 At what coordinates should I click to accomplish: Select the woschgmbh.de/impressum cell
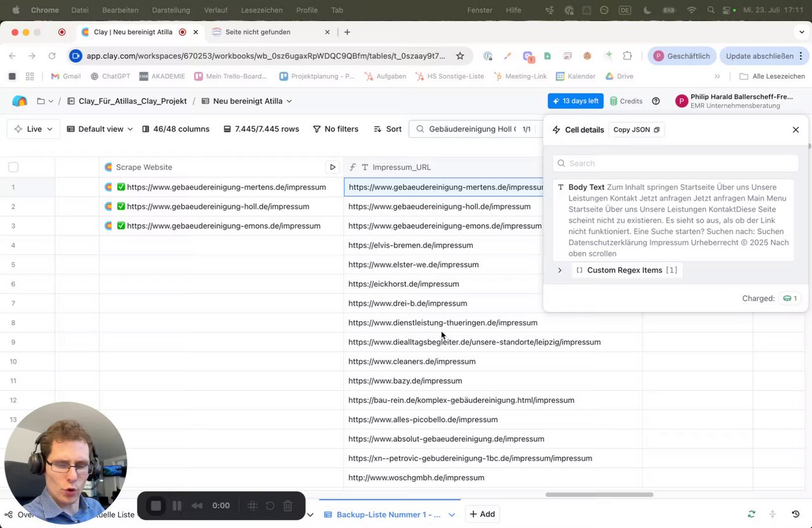click(493, 477)
